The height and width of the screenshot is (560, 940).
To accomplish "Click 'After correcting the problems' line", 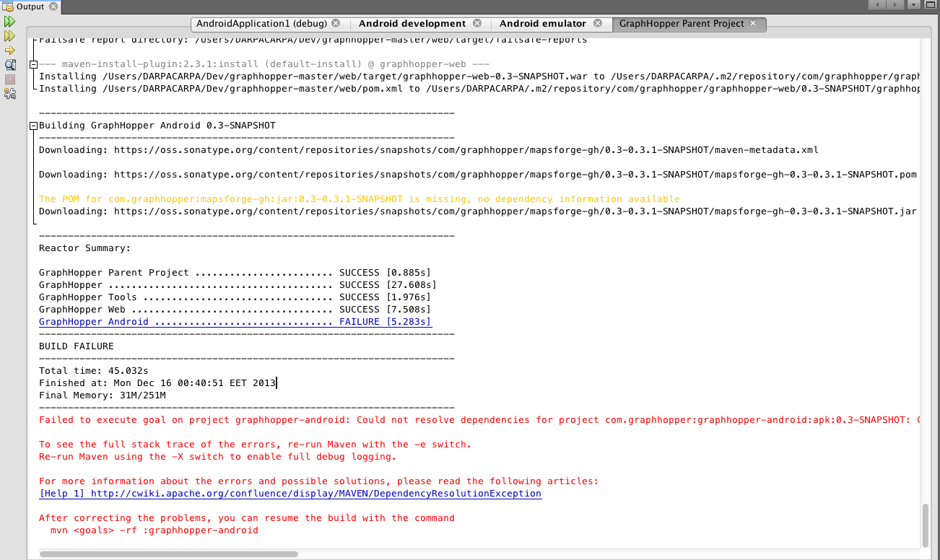I will (x=247, y=518).
